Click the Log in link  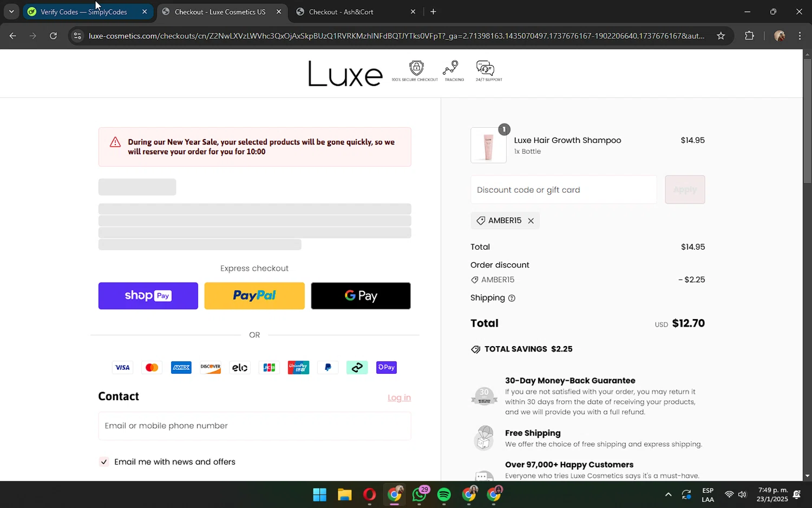pyautogui.click(x=399, y=398)
